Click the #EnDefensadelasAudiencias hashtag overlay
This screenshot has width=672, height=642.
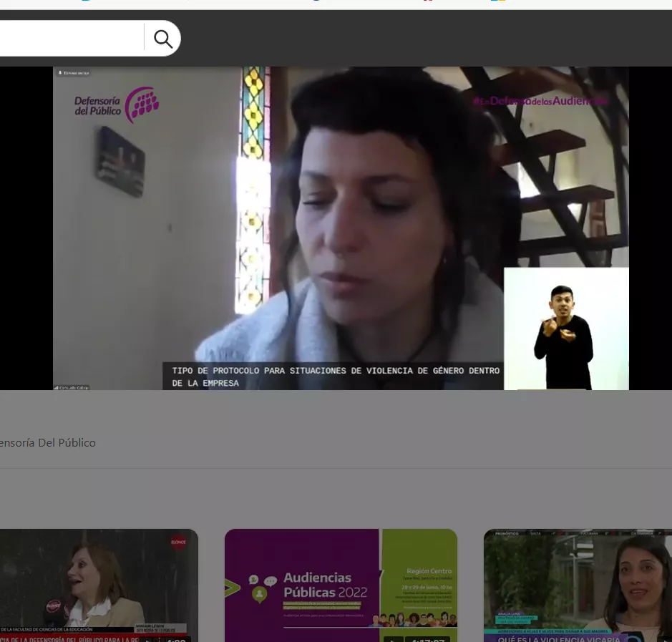(540, 101)
